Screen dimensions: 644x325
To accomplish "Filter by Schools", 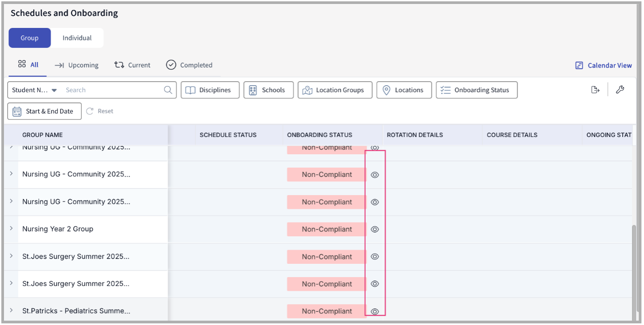I will coord(267,90).
